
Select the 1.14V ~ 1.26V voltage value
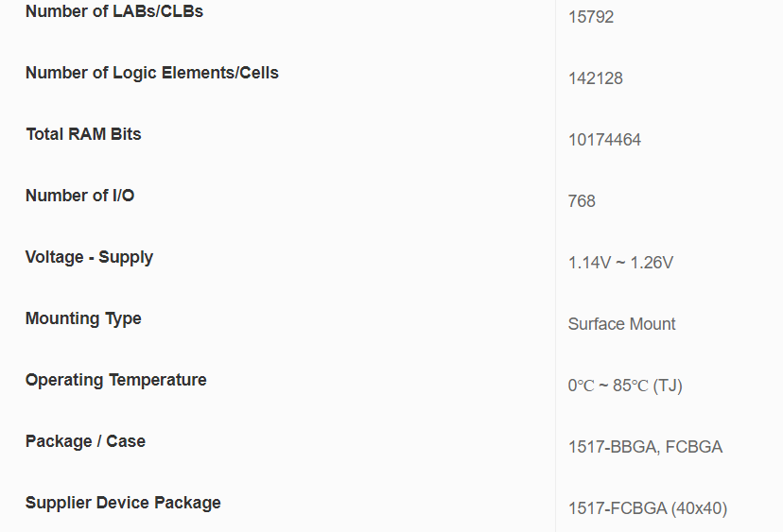click(x=620, y=263)
